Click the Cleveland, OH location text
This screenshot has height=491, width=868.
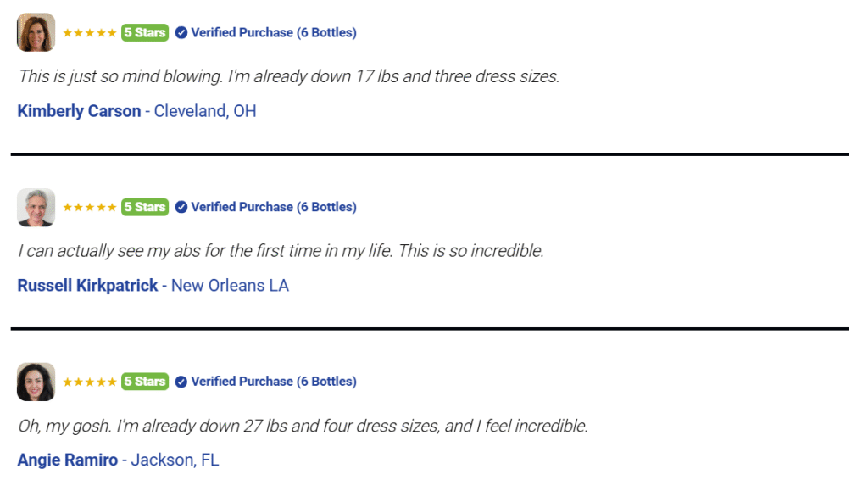click(x=205, y=111)
